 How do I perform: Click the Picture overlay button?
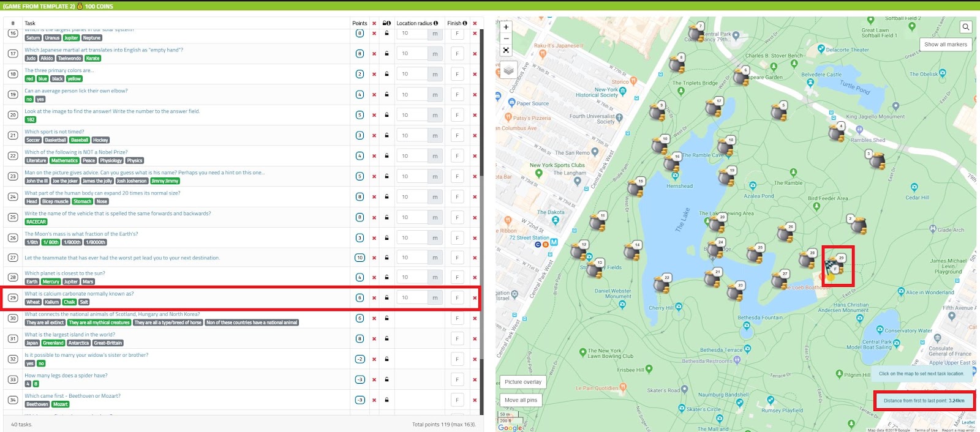click(523, 382)
